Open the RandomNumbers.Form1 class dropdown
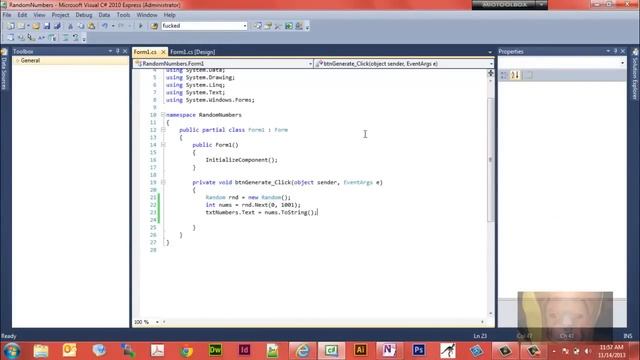 [310, 64]
